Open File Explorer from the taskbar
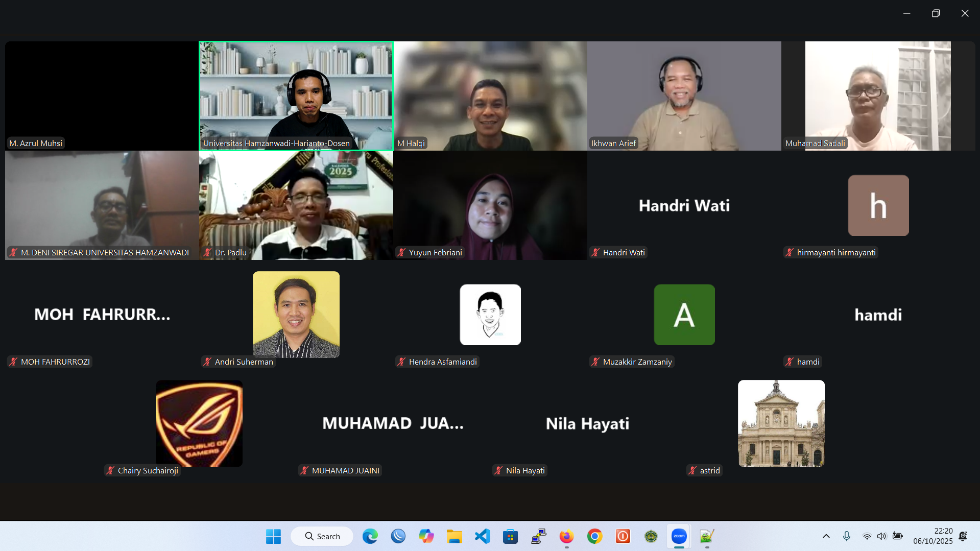This screenshot has width=980, height=551. 454,536
